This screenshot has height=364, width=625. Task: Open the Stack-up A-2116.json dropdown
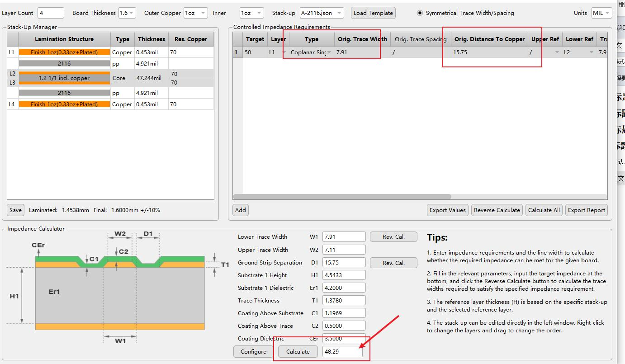pos(322,13)
